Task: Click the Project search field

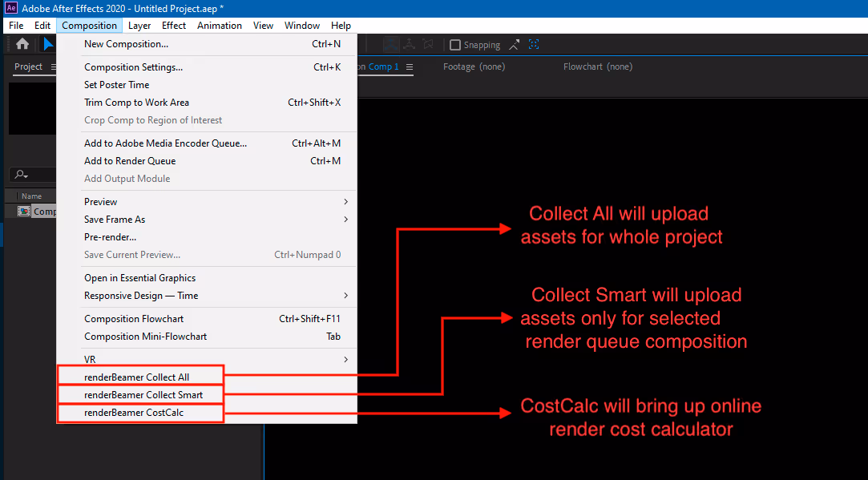Action: 33,175
